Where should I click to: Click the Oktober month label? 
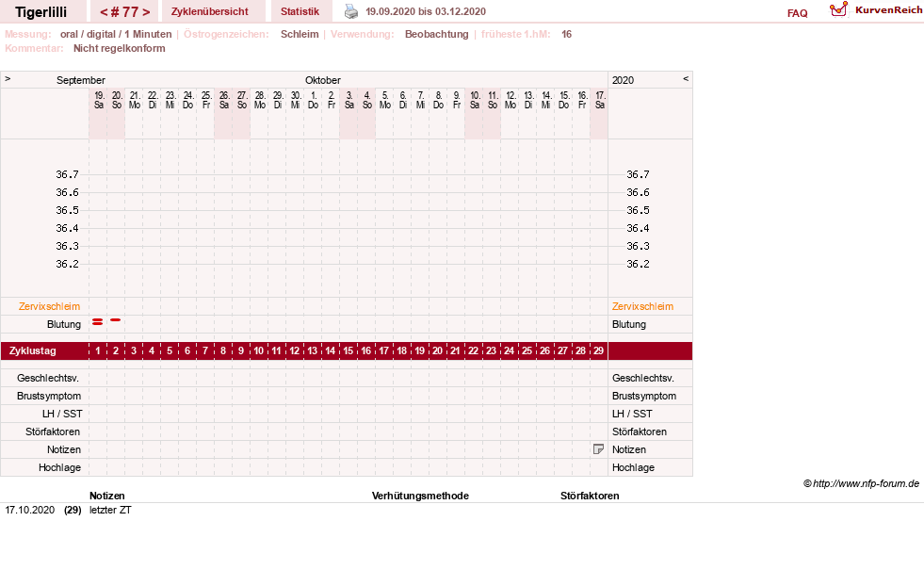click(x=323, y=80)
